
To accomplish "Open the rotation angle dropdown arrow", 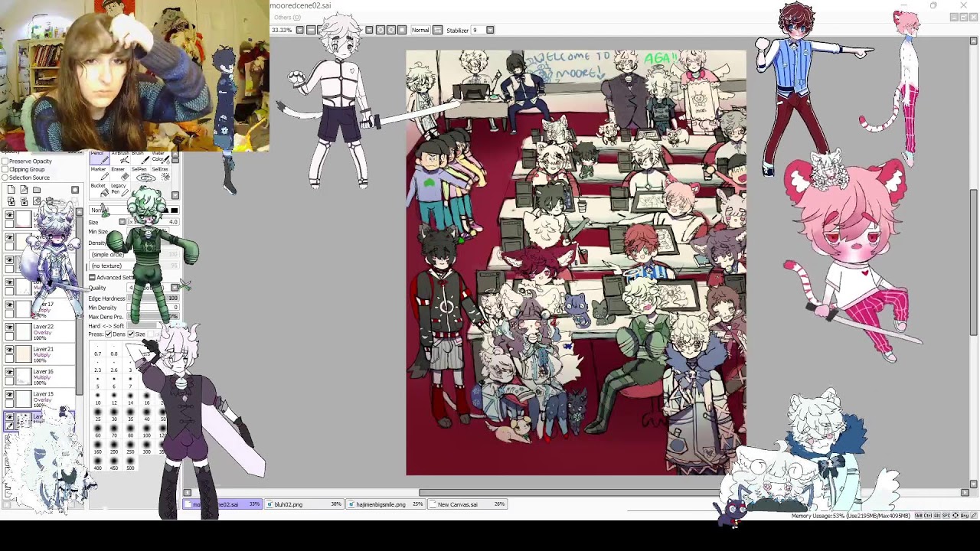I will [369, 30].
